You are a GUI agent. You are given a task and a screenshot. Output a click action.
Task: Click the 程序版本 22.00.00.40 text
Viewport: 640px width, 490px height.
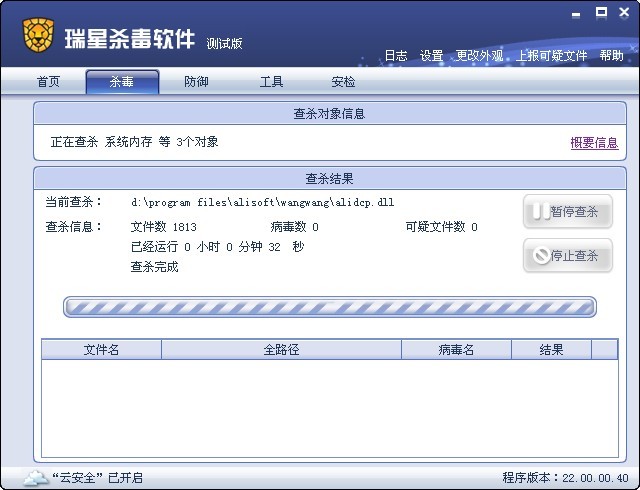point(565,477)
